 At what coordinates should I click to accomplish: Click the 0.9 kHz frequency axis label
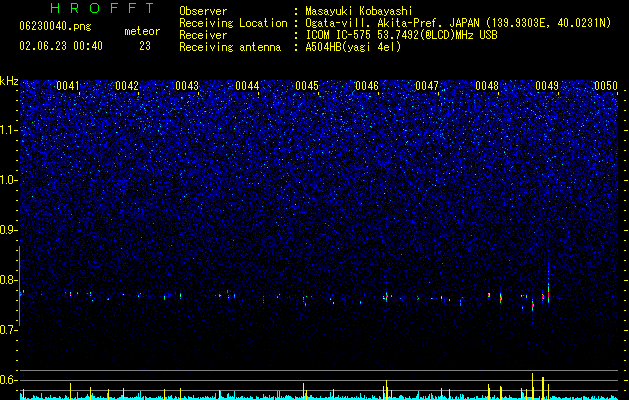[9, 230]
